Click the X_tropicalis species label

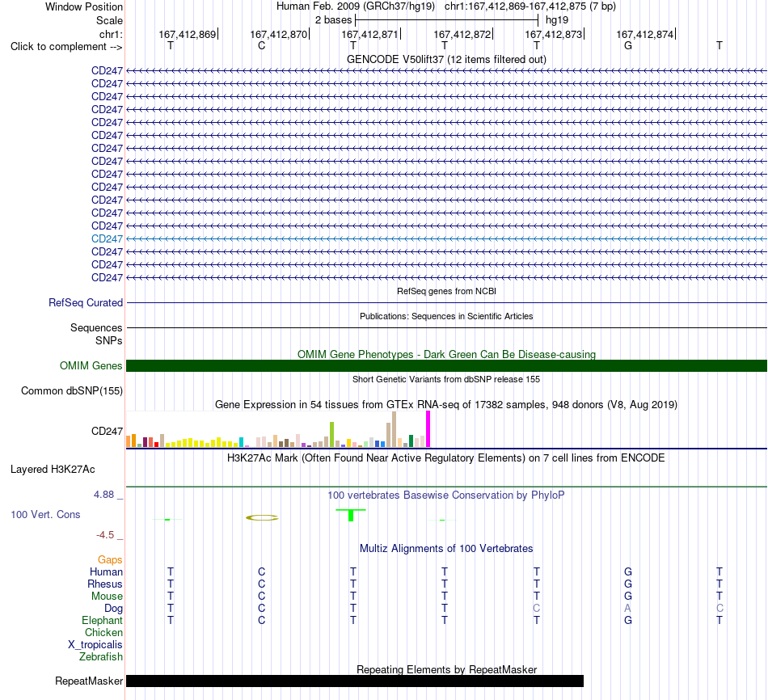(95, 645)
